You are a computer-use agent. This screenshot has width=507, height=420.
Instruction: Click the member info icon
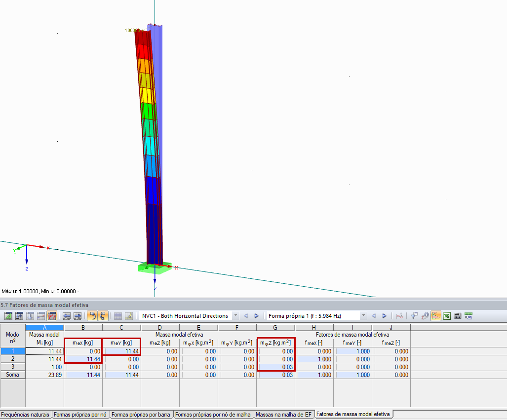425,316
